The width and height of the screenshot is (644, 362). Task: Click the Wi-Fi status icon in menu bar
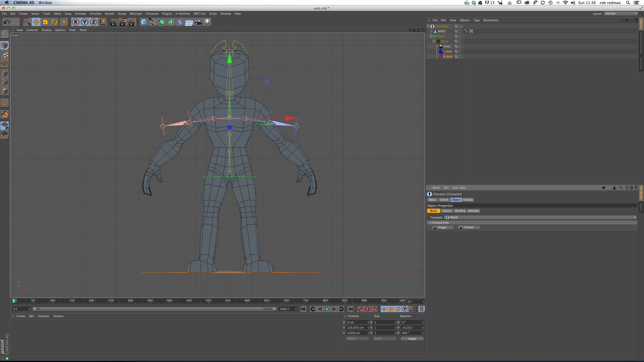(566, 3)
